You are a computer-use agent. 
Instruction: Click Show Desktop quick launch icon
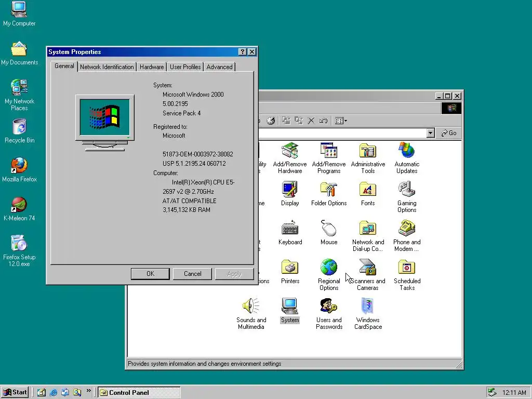[42, 392]
